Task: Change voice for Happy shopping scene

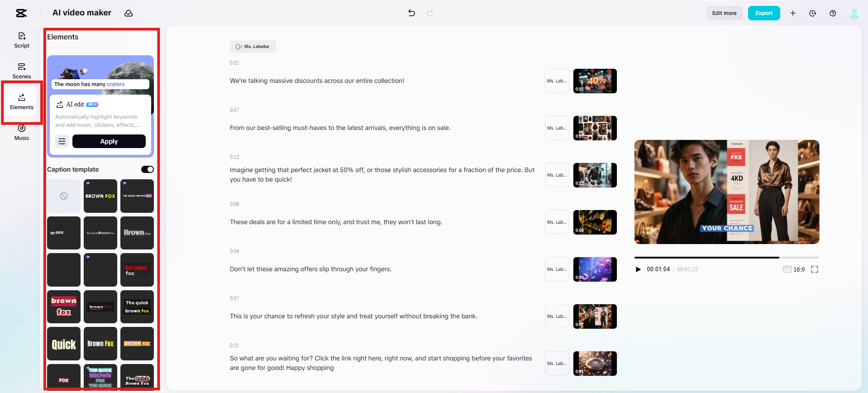Action: click(x=557, y=364)
